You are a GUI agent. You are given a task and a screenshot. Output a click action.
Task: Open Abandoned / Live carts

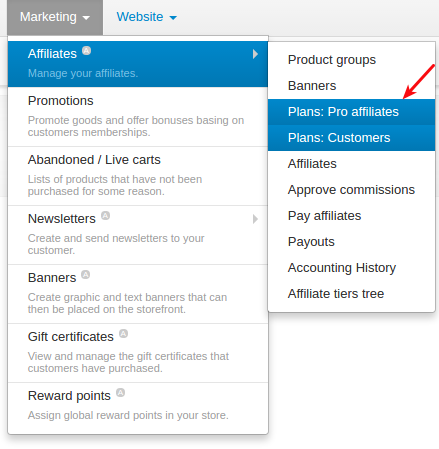point(138,176)
